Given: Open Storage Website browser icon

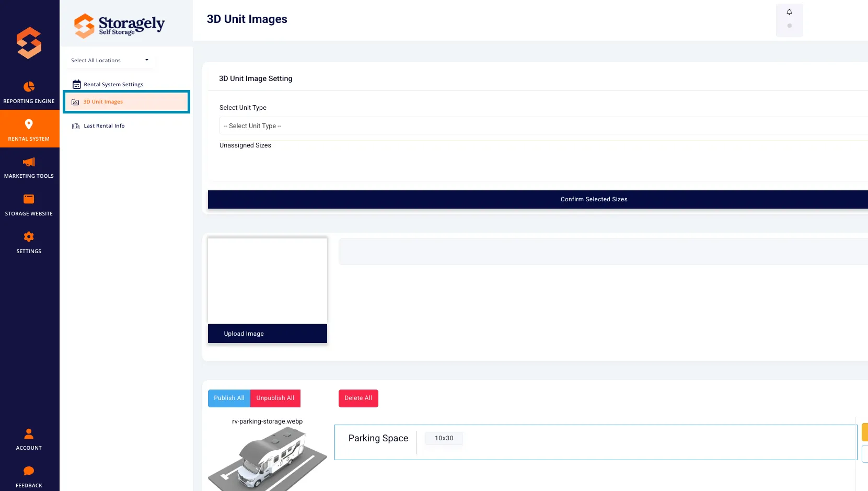Looking at the screenshot, I should click(x=29, y=199).
